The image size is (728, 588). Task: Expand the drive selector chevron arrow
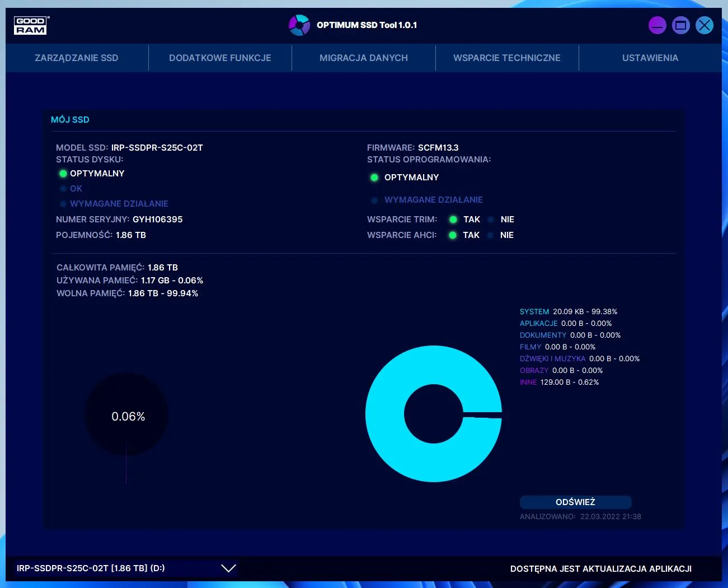click(228, 568)
